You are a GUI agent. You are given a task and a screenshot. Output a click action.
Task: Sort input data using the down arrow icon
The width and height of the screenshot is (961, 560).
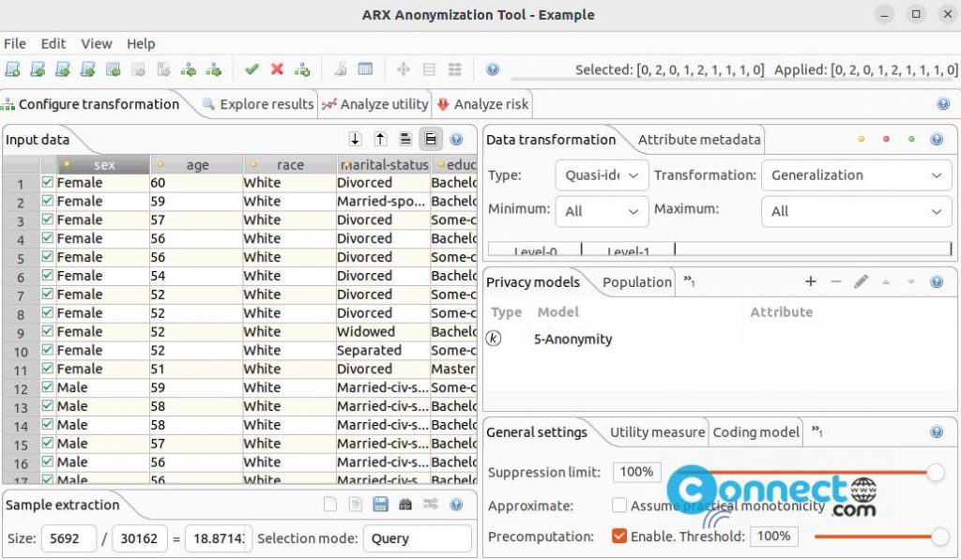pos(355,139)
